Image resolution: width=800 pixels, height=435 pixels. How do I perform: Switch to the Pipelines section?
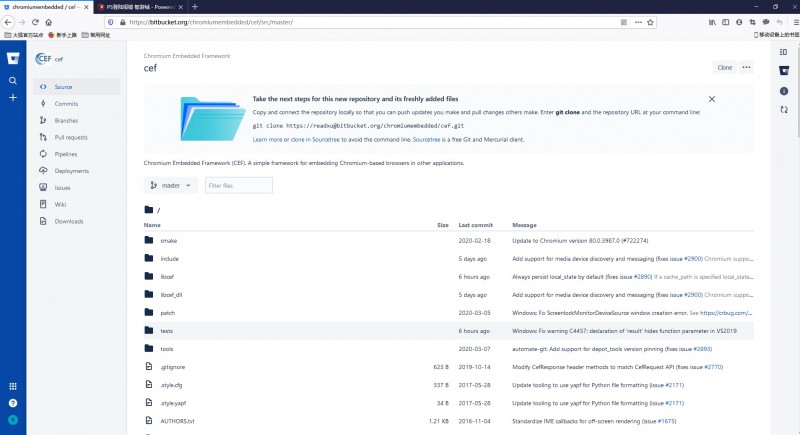tap(67, 153)
